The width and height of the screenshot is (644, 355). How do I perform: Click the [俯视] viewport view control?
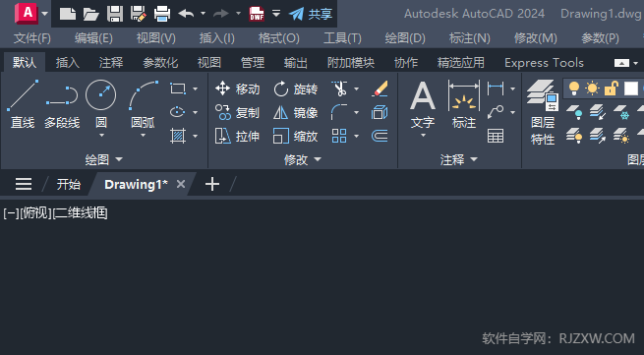(35, 212)
